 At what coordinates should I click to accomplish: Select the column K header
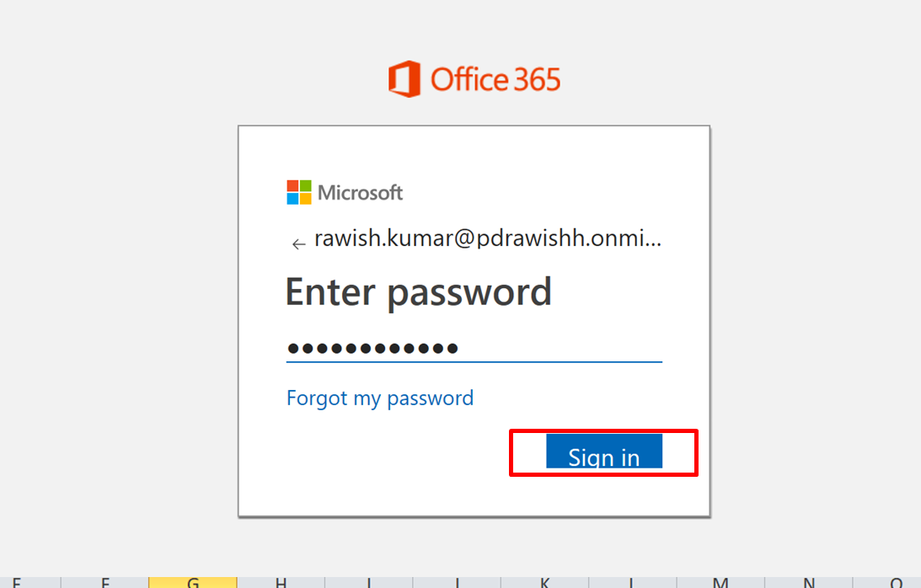(x=545, y=582)
